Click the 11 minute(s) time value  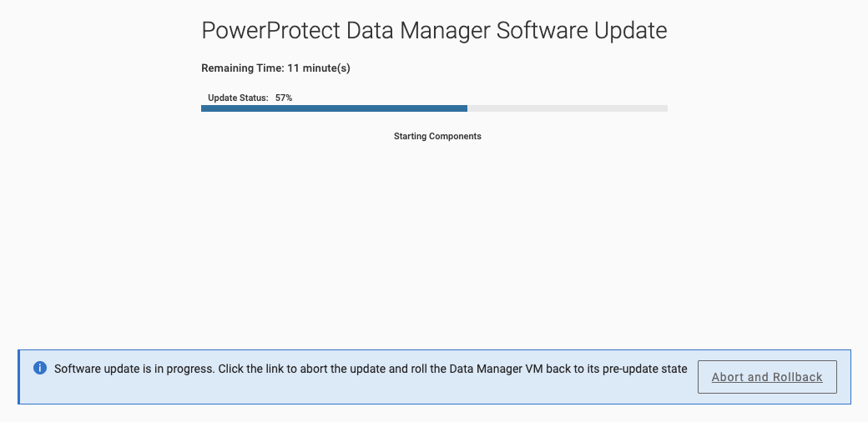[x=319, y=68]
